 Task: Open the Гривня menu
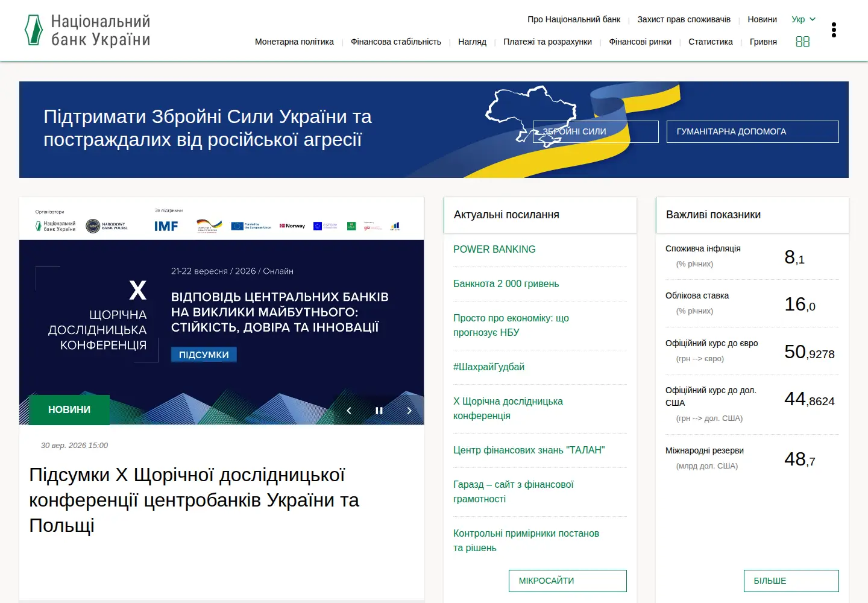[x=763, y=42]
